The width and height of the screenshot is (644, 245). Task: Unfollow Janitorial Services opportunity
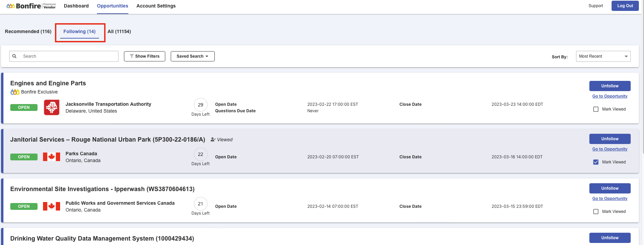(x=610, y=139)
